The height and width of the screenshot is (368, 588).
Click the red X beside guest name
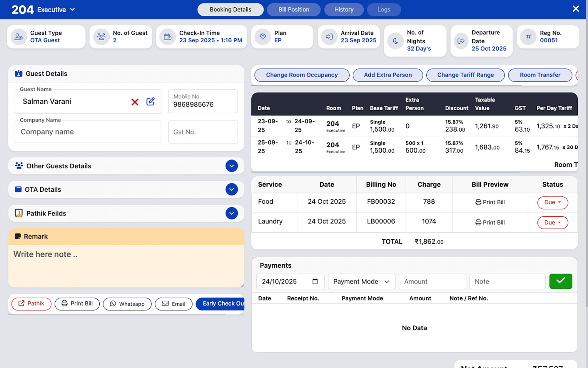(135, 102)
